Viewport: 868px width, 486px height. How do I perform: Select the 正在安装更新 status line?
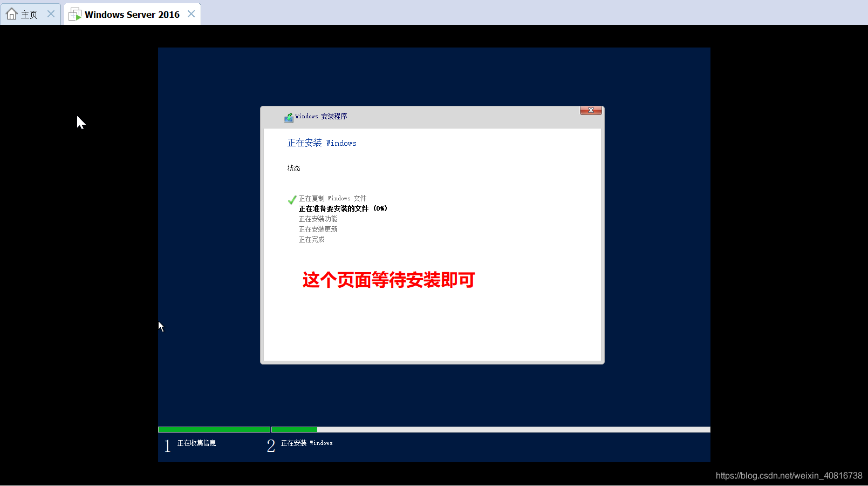(x=318, y=229)
